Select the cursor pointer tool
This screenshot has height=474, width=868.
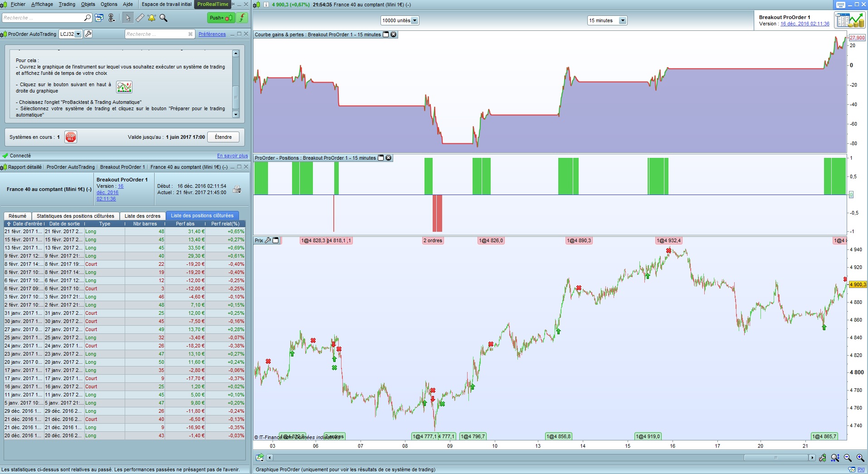[128, 18]
